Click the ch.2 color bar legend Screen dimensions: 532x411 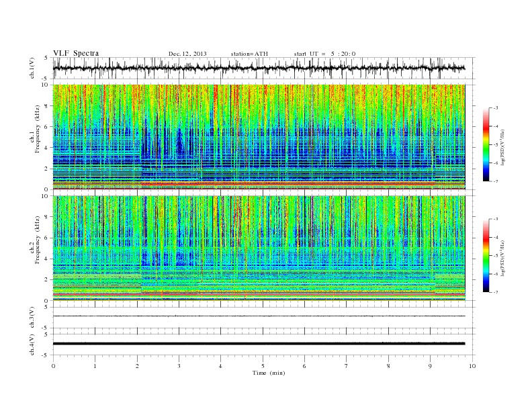486,255
